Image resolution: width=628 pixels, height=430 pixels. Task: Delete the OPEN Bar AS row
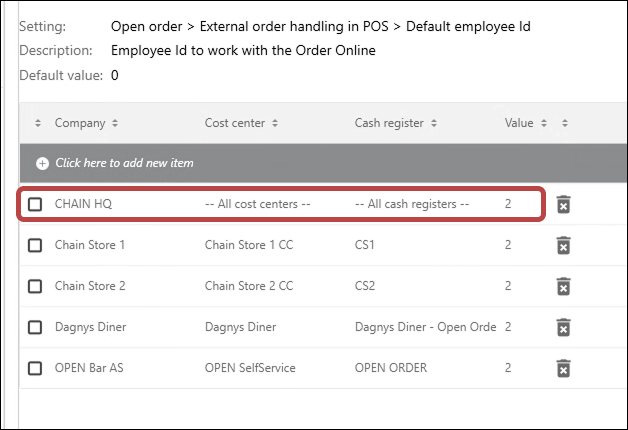tap(564, 368)
